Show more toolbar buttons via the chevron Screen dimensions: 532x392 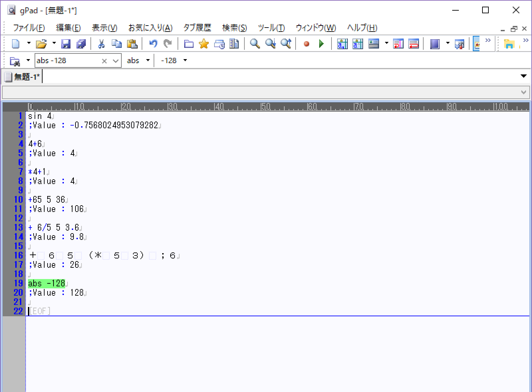(x=488, y=41)
